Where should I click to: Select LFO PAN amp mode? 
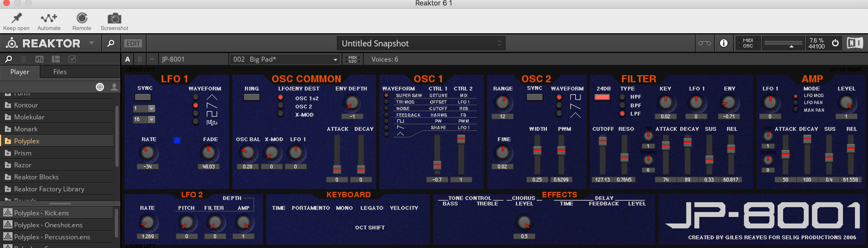click(x=796, y=102)
